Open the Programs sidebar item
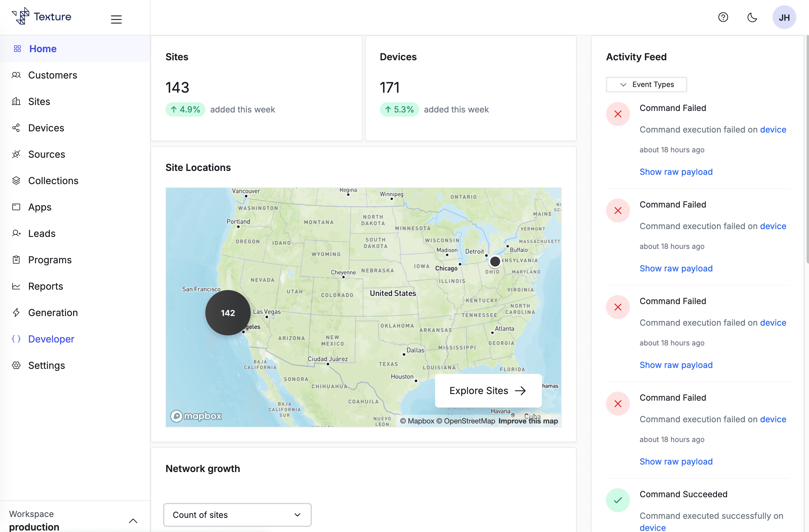This screenshot has width=809, height=532. pos(50,260)
